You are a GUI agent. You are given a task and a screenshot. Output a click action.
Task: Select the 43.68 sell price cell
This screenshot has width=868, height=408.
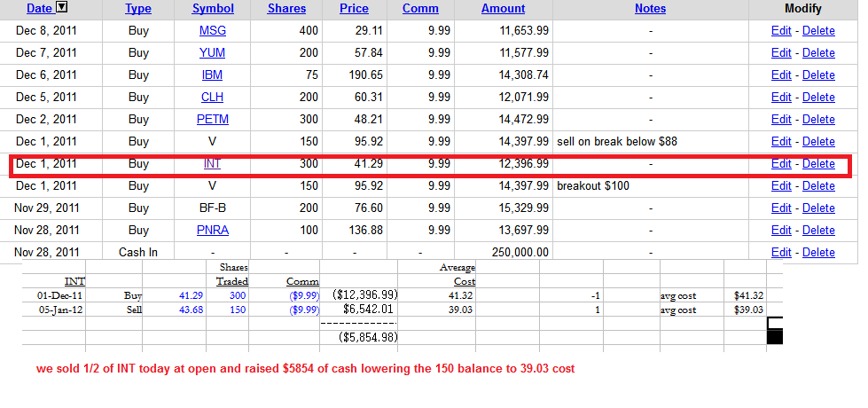point(191,310)
